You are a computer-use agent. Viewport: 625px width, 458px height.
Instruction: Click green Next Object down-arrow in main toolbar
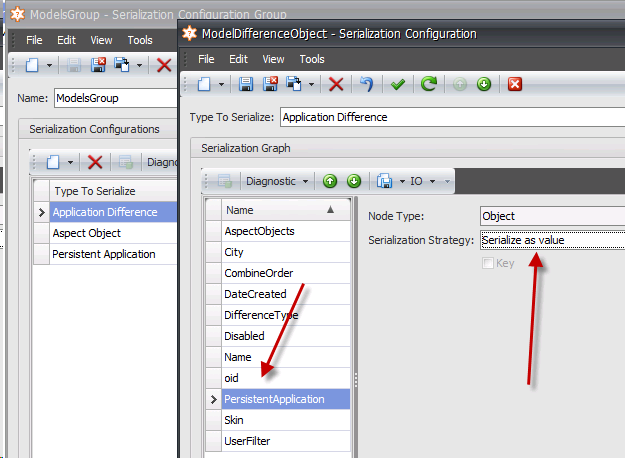click(484, 84)
